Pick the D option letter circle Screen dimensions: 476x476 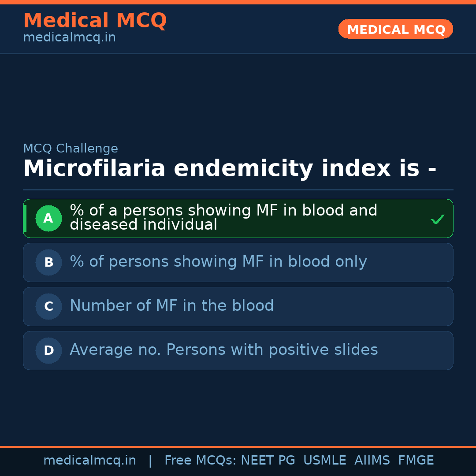tap(48, 350)
